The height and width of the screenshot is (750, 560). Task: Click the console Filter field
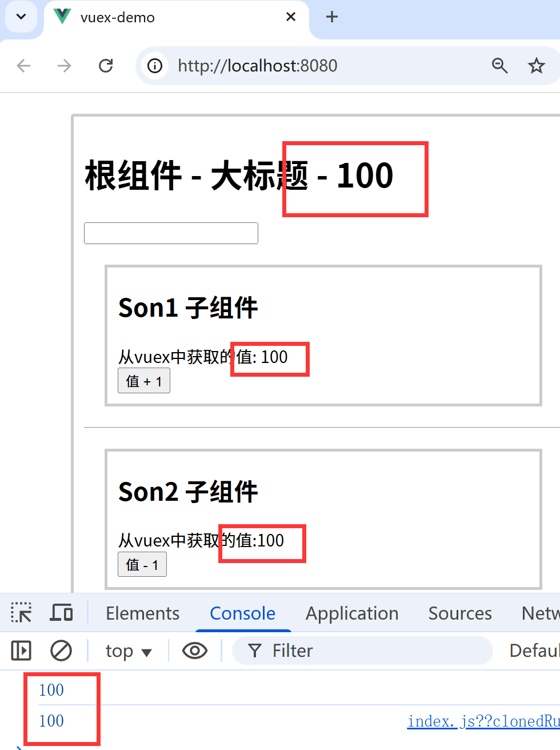pos(363,651)
